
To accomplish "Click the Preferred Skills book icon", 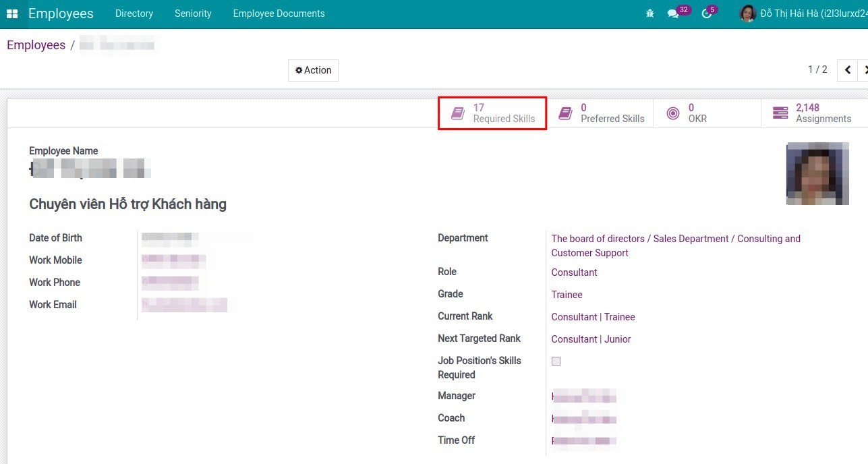I will pyautogui.click(x=565, y=113).
